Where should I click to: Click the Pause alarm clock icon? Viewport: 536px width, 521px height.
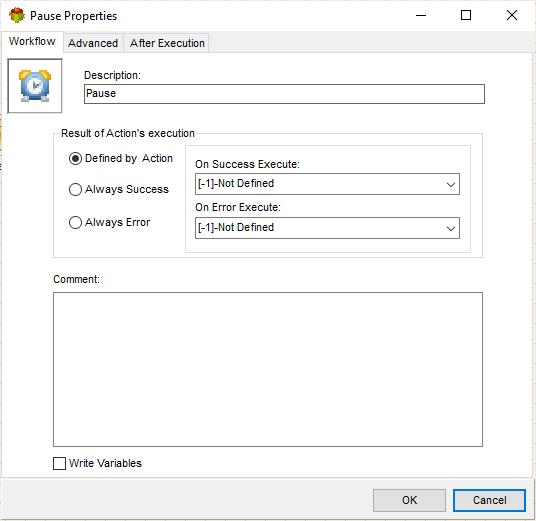[35, 85]
